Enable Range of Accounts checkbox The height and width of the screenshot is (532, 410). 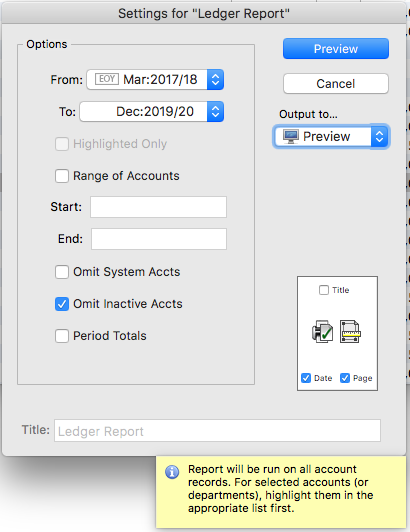62,176
